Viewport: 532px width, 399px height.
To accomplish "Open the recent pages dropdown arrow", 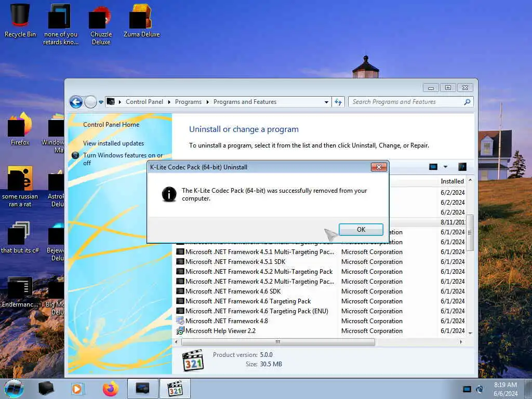I will [101, 102].
